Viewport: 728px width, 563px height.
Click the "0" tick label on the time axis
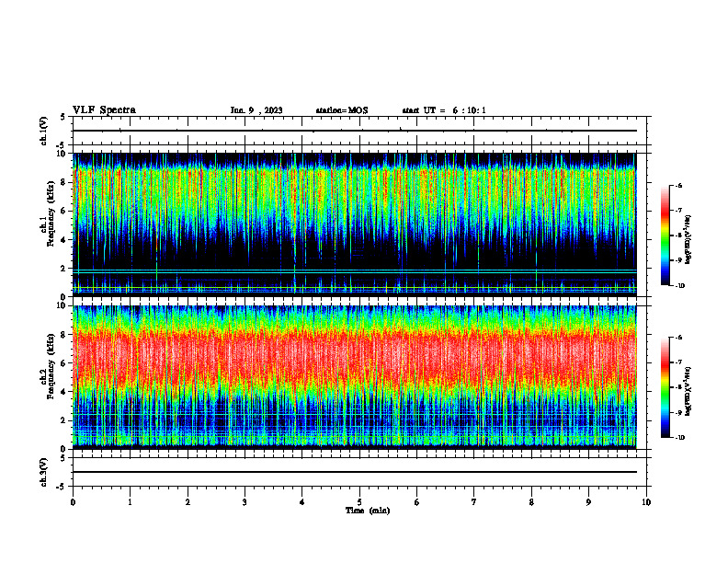[x=73, y=502]
